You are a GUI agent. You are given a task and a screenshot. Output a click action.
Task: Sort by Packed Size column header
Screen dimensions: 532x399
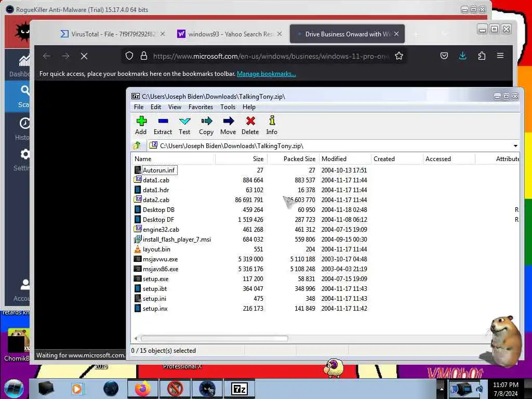point(294,159)
